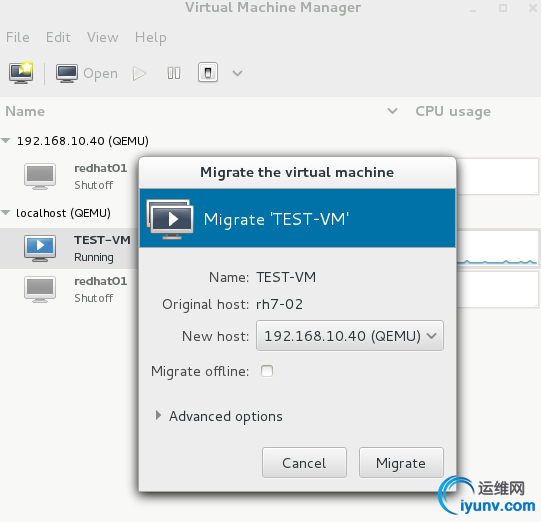Screen dimensions: 541x522
Task: Click TEST-VM's running monitor icon
Action: pyautogui.click(x=40, y=248)
